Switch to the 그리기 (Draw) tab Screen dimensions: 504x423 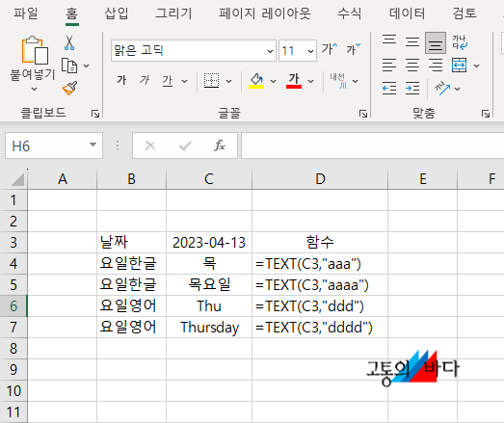tap(173, 13)
